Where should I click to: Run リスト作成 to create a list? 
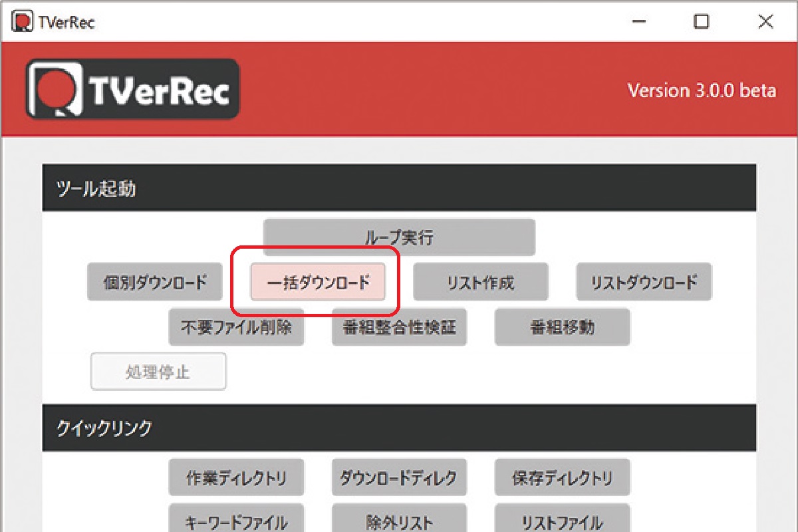tap(480, 282)
